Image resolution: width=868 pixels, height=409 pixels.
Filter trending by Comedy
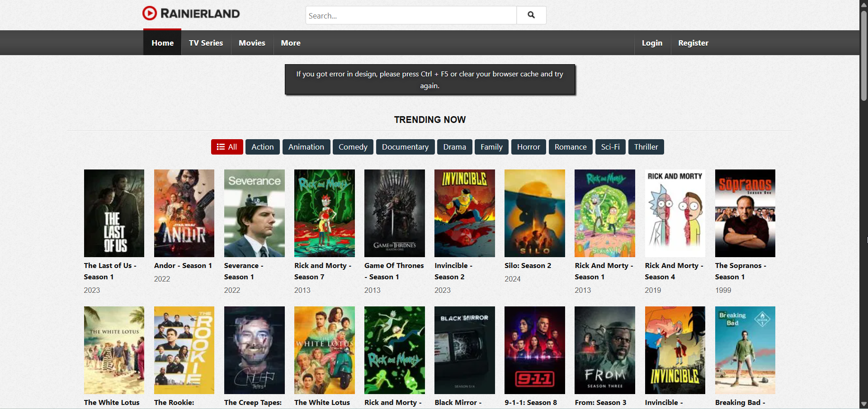353,147
